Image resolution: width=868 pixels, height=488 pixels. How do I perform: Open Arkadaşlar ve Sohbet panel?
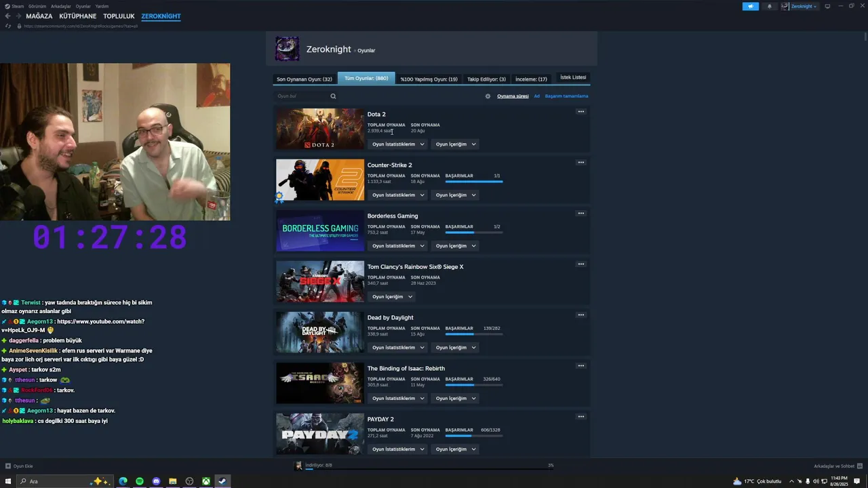pyautogui.click(x=838, y=466)
